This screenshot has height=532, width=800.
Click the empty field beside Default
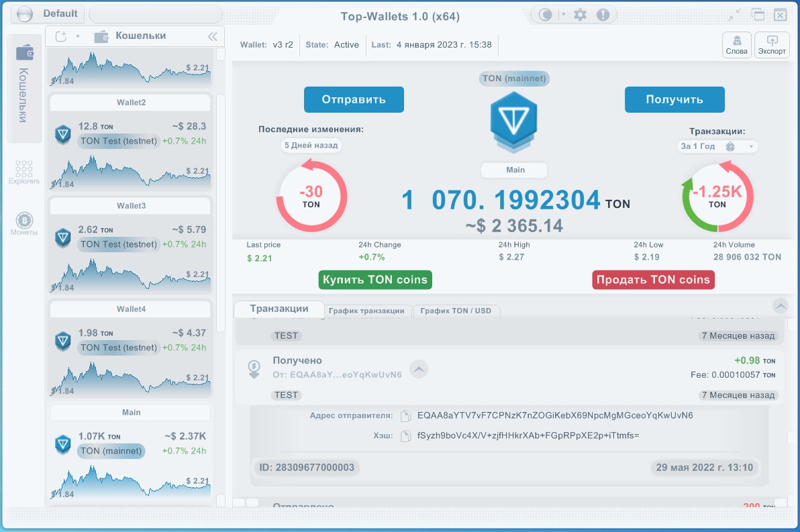[x=156, y=14]
